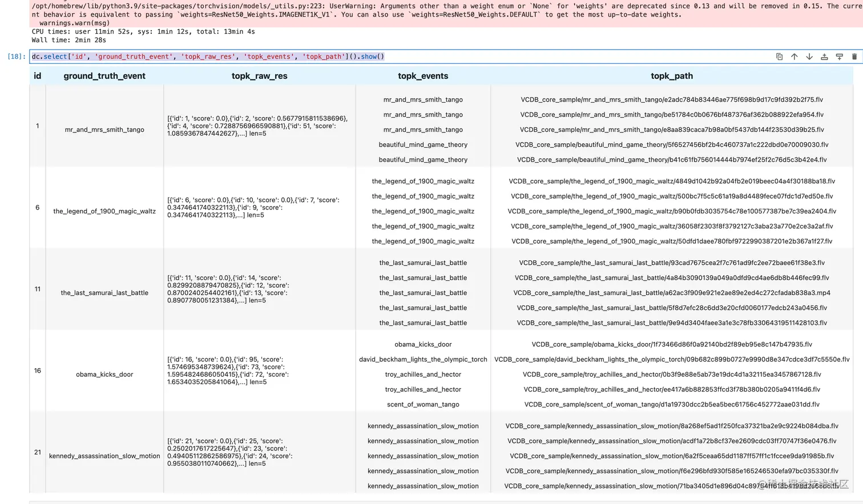Screen dimensions: 863x504
Task: Click the path ending b41c61fb756014444b7974ef25f2c76d5c3b42e4.flv
Action: tap(672, 160)
